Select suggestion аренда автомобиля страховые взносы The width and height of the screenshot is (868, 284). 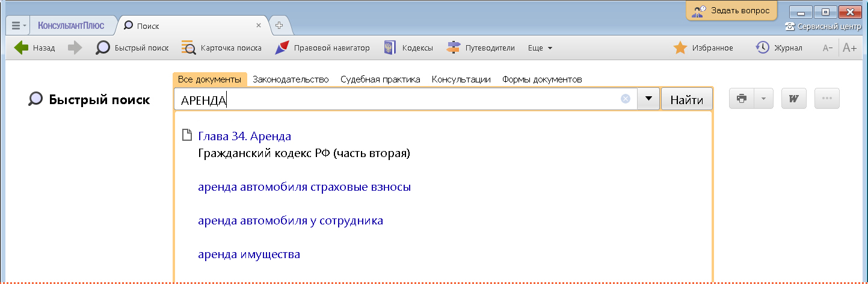point(304,187)
